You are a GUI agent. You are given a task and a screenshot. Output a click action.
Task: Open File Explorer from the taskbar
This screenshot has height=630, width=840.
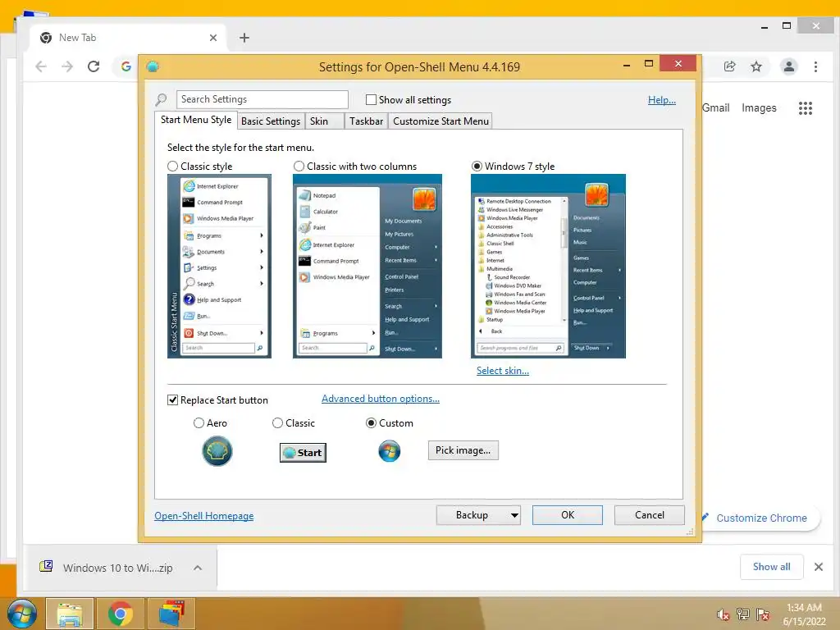point(70,614)
